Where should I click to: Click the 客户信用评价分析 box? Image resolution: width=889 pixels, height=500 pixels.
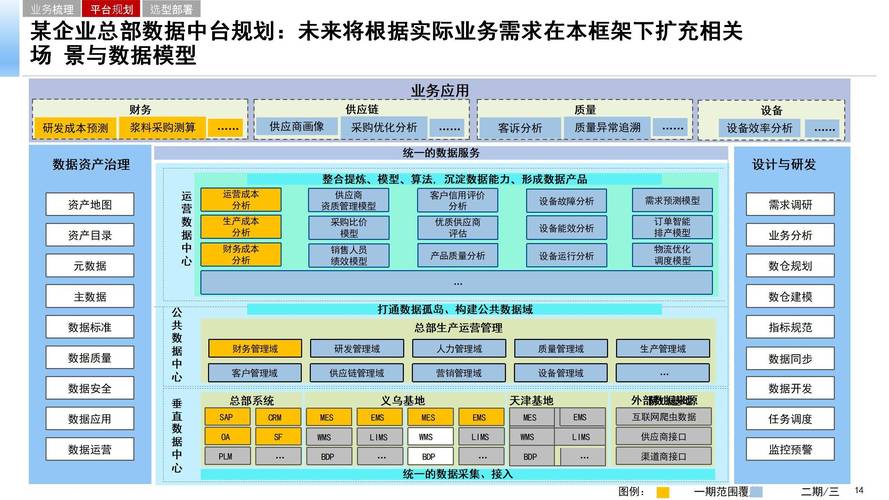[x=457, y=200]
